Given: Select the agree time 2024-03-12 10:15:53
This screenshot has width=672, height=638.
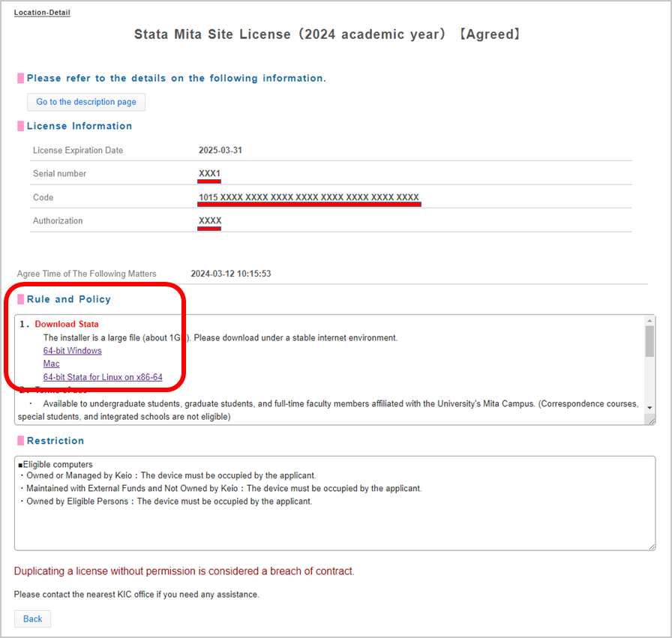Looking at the screenshot, I should pos(231,274).
